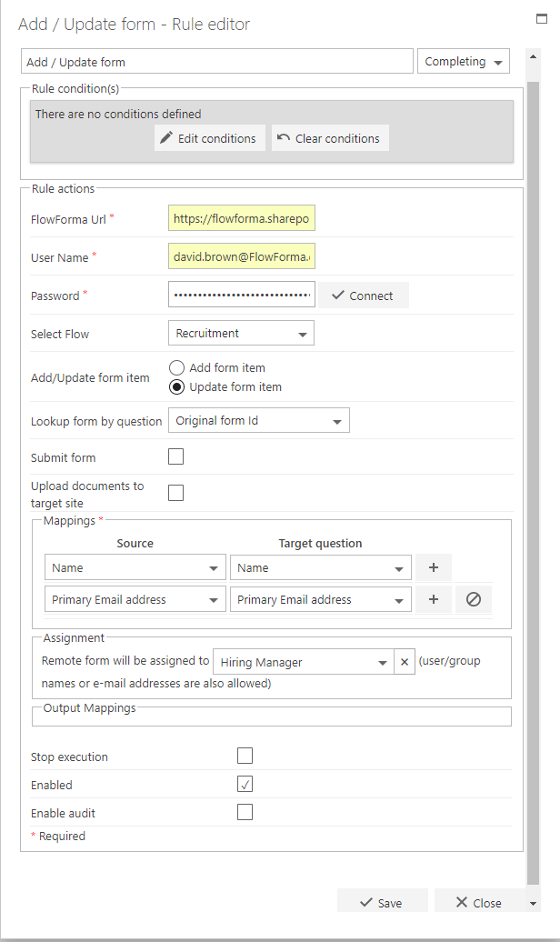The image size is (560, 942).
Task: Click the Output Mappings label
Action: click(89, 707)
